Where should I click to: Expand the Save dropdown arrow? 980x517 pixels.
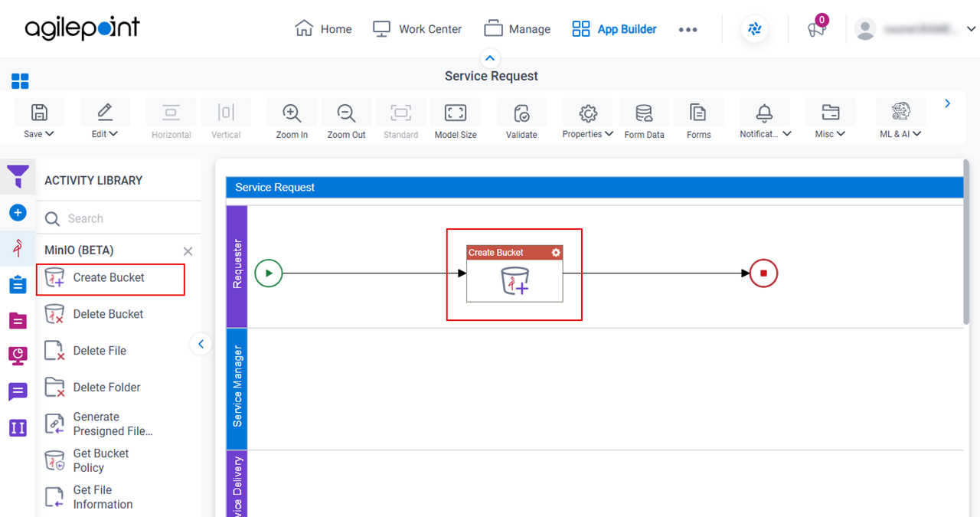(x=50, y=134)
